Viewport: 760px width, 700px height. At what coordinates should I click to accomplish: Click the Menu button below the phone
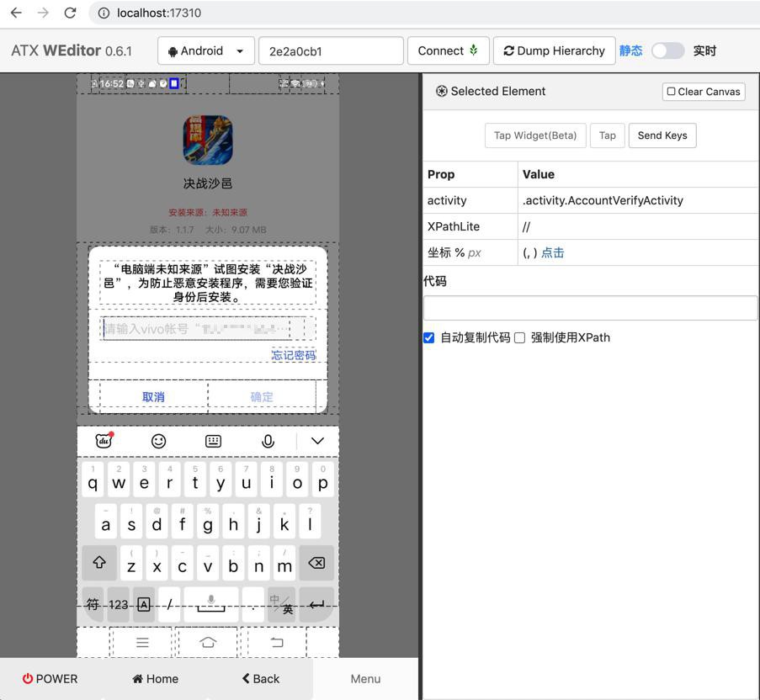[365, 679]
